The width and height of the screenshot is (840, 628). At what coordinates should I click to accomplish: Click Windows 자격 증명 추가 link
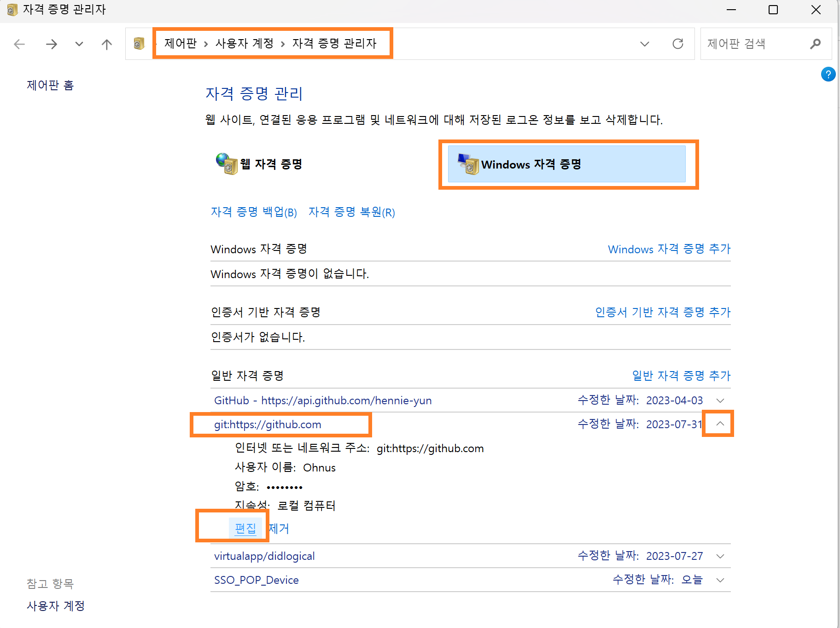[x=669, y=249]
